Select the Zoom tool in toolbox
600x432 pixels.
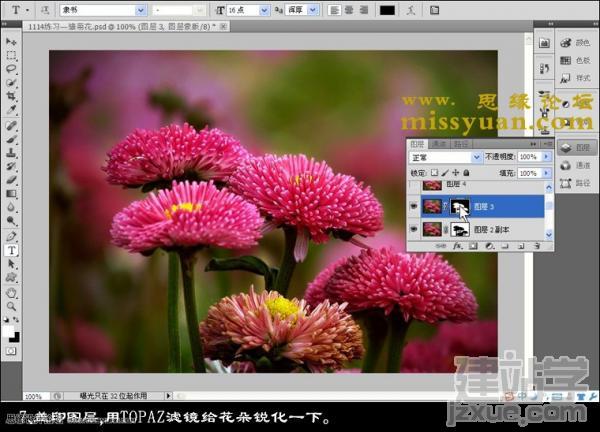pos(11,306)
